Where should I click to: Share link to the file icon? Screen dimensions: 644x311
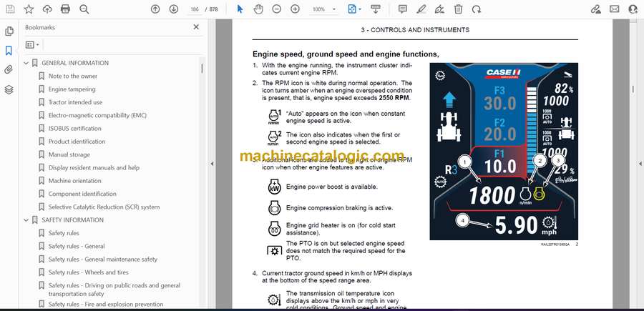pyautogui.click(x=596, y=9)
